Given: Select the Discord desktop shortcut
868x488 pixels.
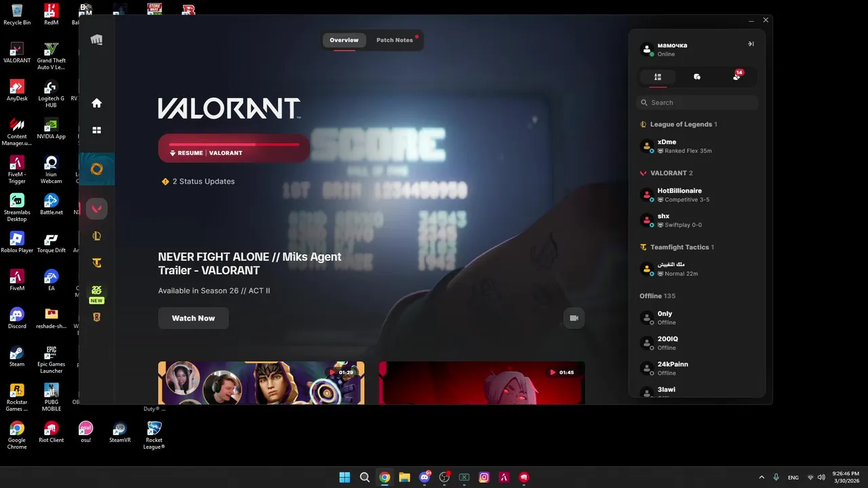Looking at the screenshot, I should coord(17,318).
